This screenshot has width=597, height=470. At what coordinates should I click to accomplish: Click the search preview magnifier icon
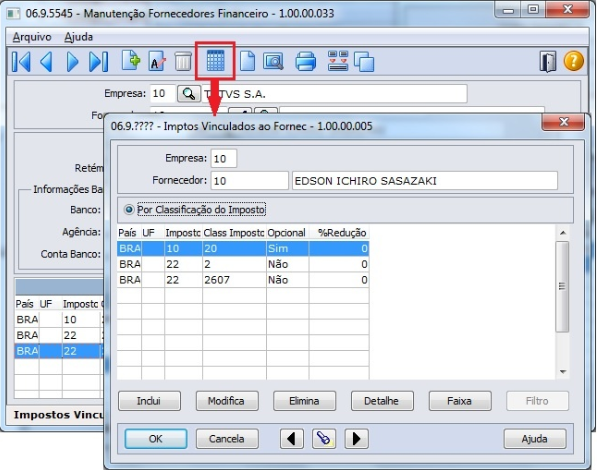[x=273, y=61]
